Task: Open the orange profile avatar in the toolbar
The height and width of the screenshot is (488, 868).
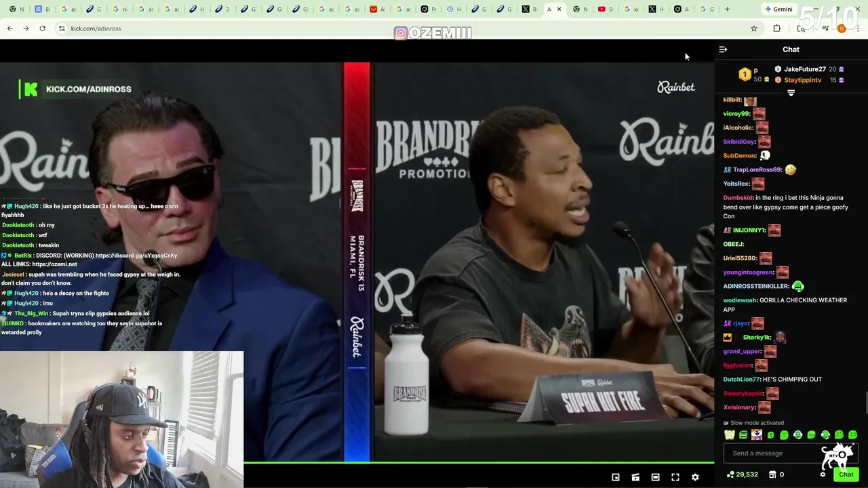Action: (x=842, y=28)
